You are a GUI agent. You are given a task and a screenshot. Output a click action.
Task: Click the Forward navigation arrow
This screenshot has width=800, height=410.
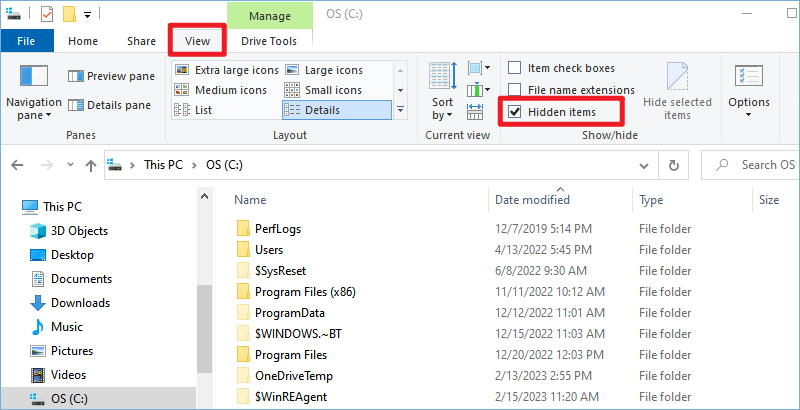click(x=46, y=165)
